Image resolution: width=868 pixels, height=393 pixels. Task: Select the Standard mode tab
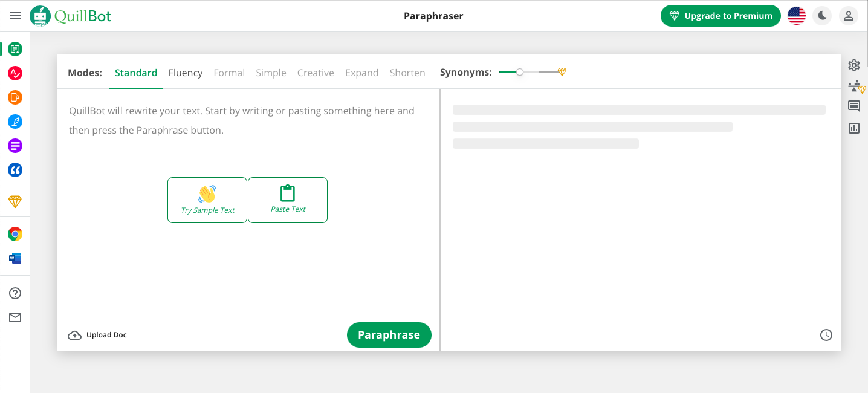[x=136, y=73]
